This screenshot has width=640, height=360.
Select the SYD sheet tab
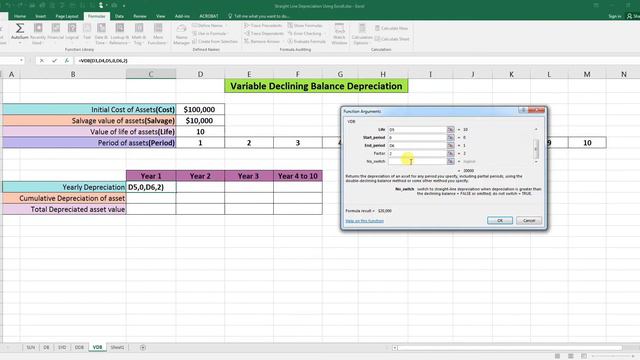point(62,347)
